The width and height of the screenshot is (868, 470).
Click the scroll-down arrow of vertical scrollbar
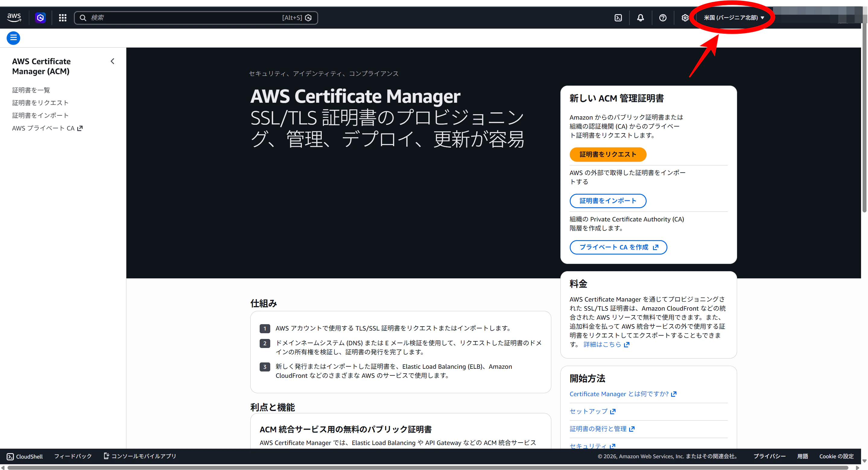coord(864,461)
